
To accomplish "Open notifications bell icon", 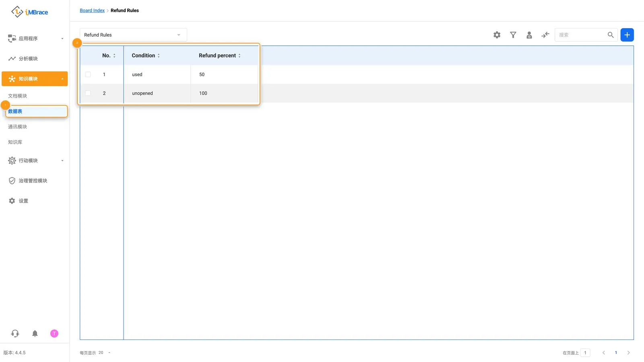I will point(35,333).
